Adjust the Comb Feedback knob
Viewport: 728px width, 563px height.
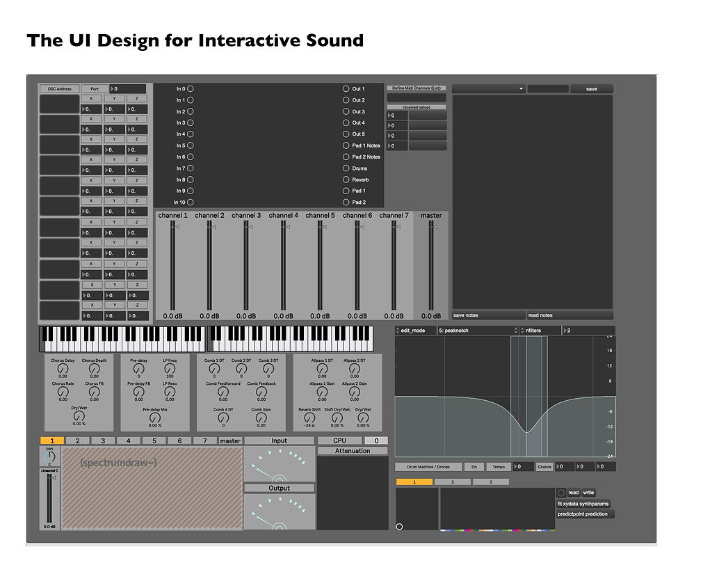pyautogui.click(x=261, y=392)
